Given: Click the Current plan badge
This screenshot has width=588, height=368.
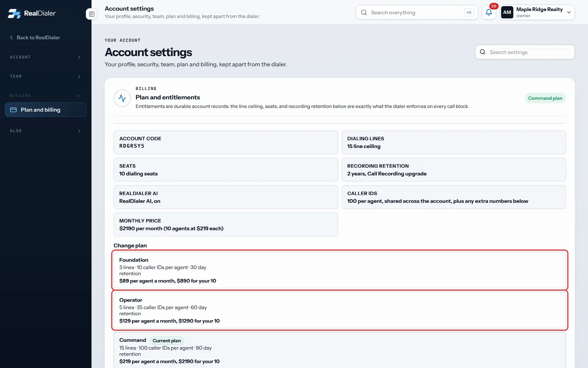Looking at the screenshot, I should tap(167, 341).
